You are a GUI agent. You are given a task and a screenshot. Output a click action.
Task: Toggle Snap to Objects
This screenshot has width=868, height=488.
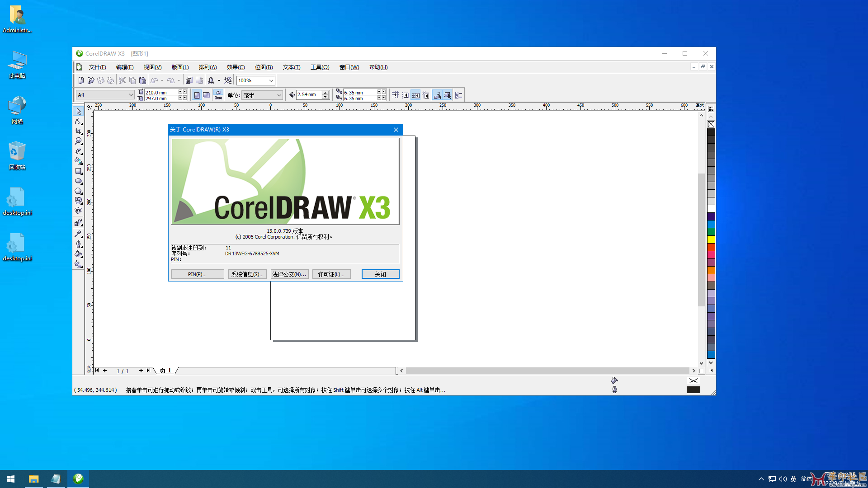coord(416,95)
